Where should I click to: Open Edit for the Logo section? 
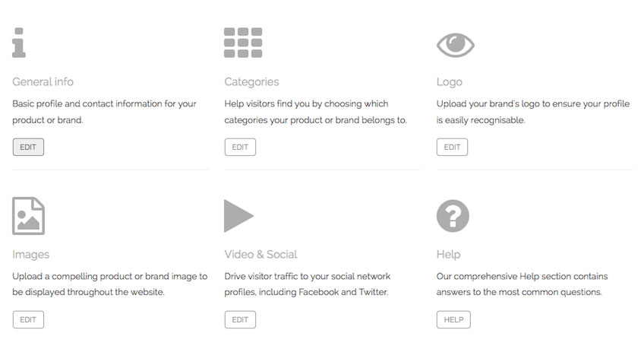click(452, 147)
